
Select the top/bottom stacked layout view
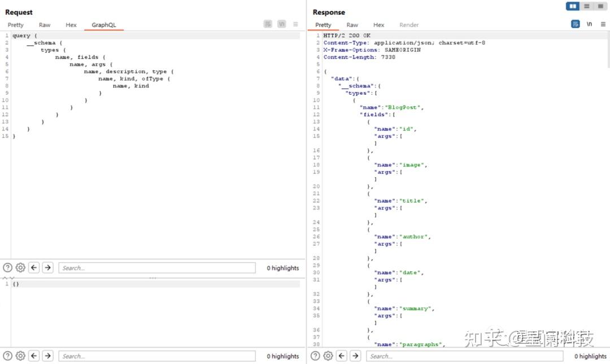[x=587, y=6]
